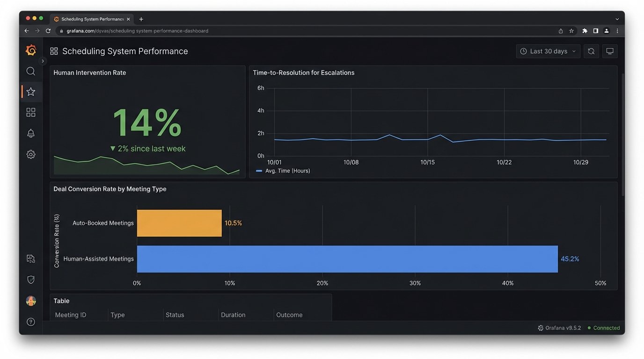Select the Dashboards grid icon
This screenshot has width=644, height=359.
[x=30, y=112]
